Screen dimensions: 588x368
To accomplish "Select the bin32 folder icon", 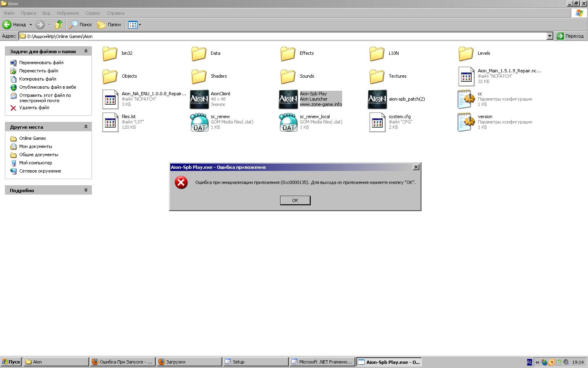I will click(x=110, y=53).
